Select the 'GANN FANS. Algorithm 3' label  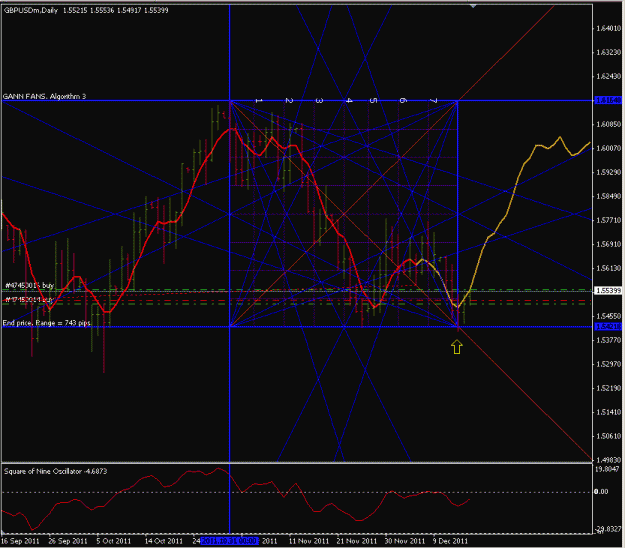pyautogui.click(x=44, y=96)
